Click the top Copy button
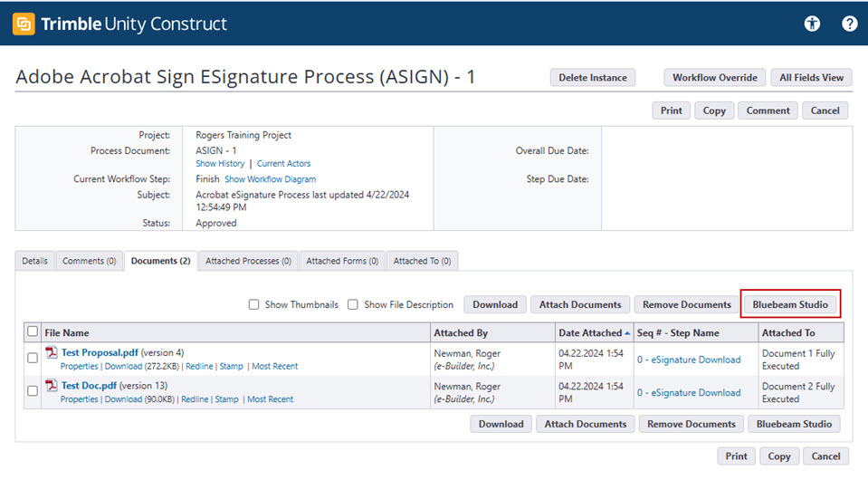 click(714, 110)
